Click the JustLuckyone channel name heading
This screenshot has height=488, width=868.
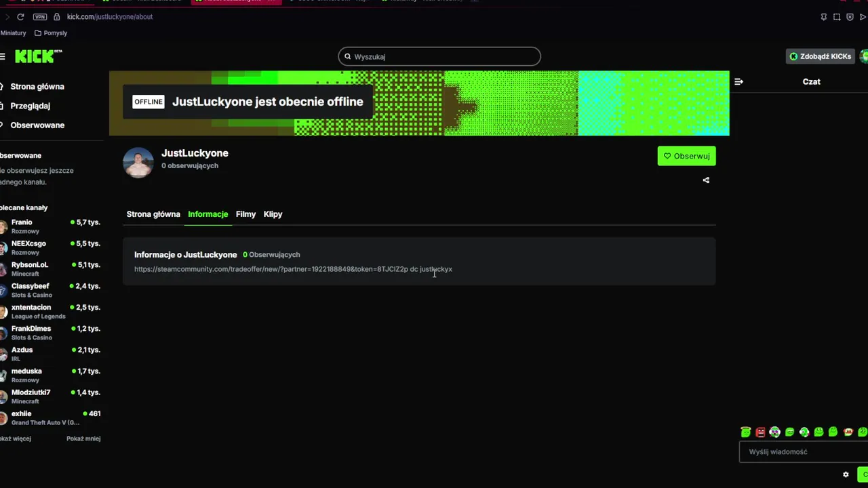tap(195, 153)
